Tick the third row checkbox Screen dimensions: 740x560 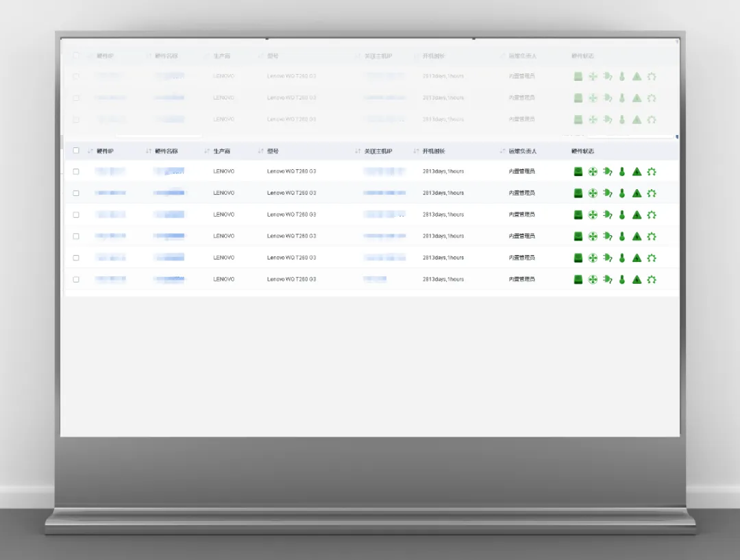click(x=76, y=215)
